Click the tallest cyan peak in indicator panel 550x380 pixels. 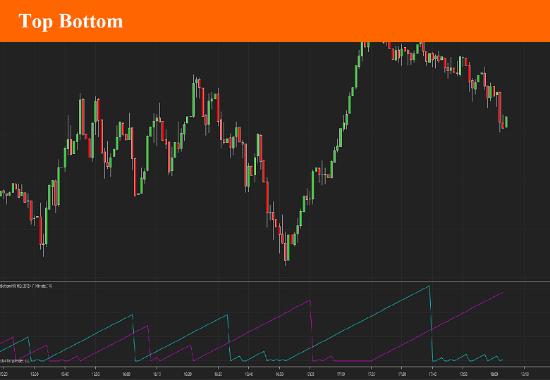click(429, 286)
